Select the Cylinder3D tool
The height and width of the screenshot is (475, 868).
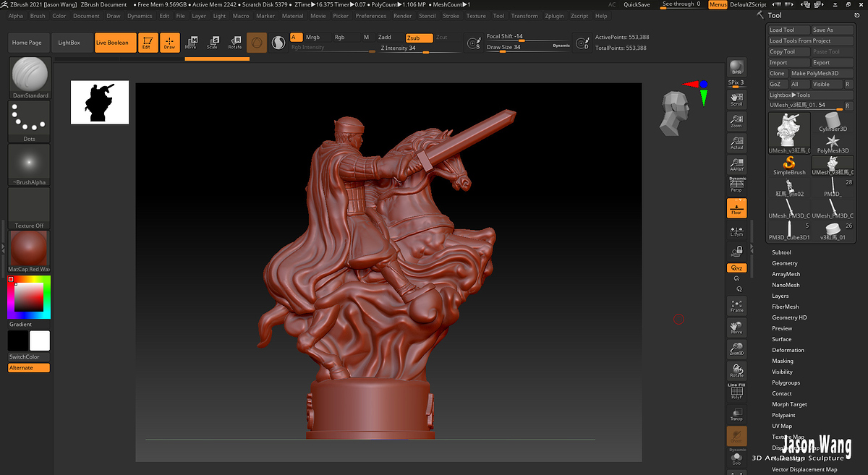(833, 122)
